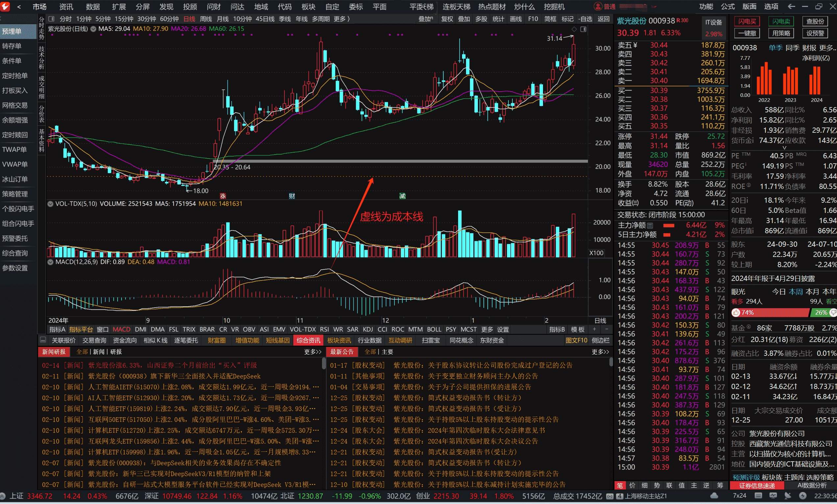837x504 pixels.
Task: Open the 资金流向 tab
Action: click(x=125, y=340)
